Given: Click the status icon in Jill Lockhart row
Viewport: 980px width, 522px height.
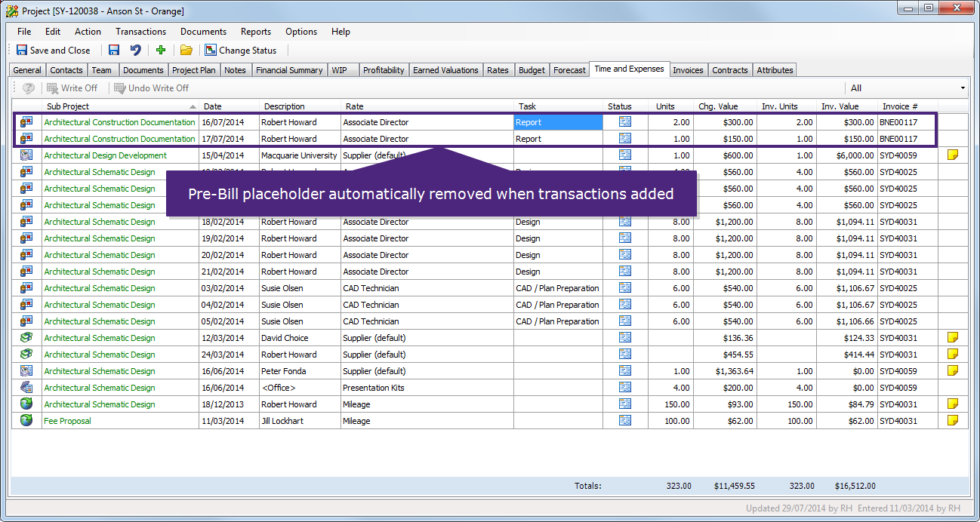Looking at the screenshot, I should pyautogui.click(x=624, y=421).
